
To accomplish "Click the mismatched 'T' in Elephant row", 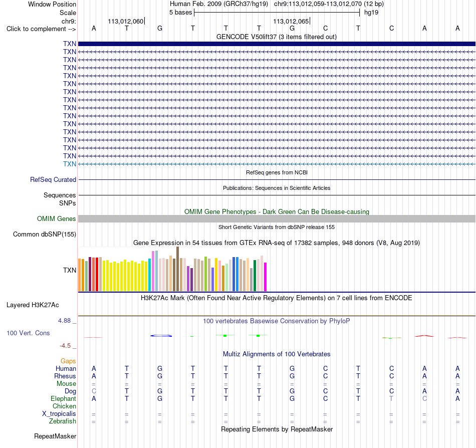I will [391, 398].
